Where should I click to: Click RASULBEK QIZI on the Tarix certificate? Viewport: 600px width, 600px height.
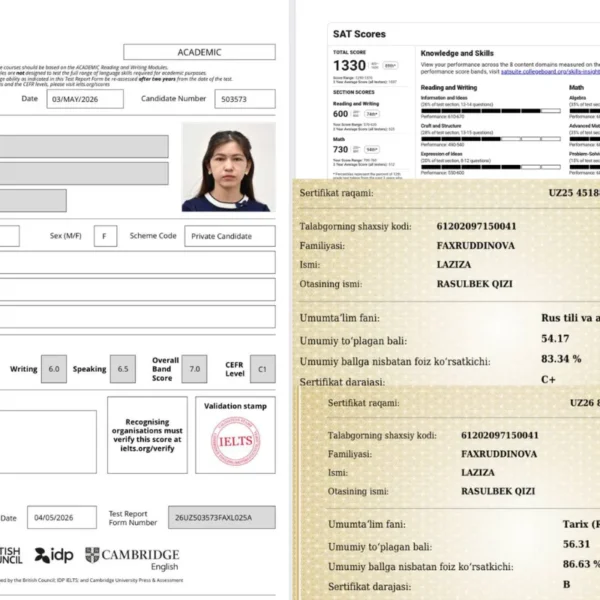[x=498, y=491]
